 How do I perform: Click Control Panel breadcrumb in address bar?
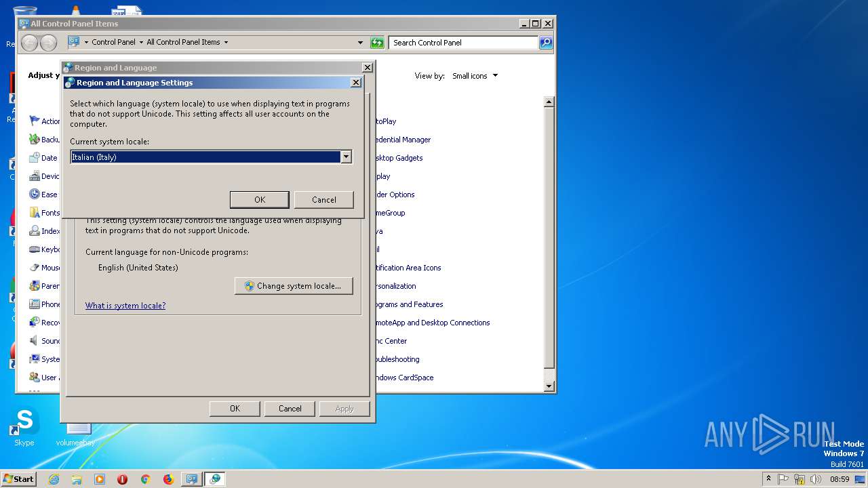tap(113, 42)
